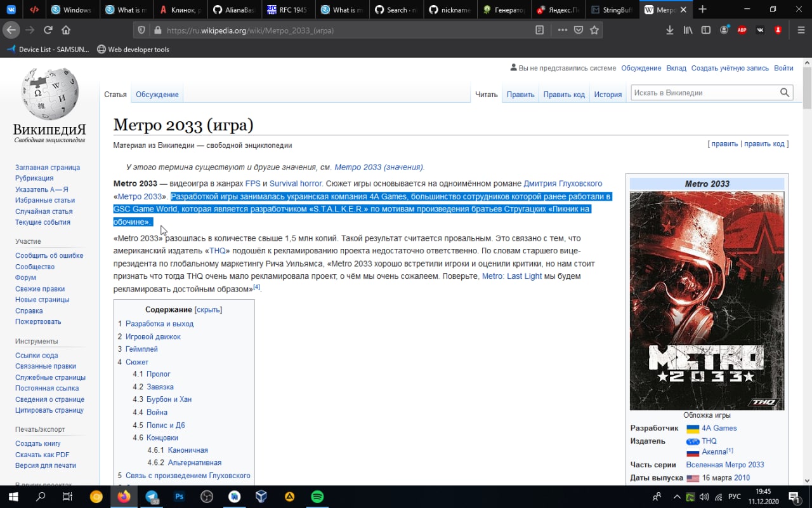
Task: Open Spotify from the taskbar
Action: (x=317, y=497)
